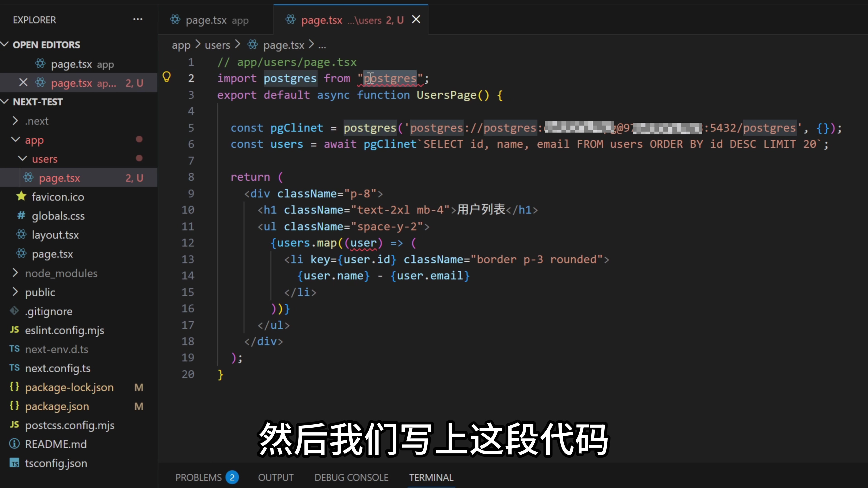The image size is (868, 488).
Task: Click line number 12 in gutter
Action: [x=188, y=243]
